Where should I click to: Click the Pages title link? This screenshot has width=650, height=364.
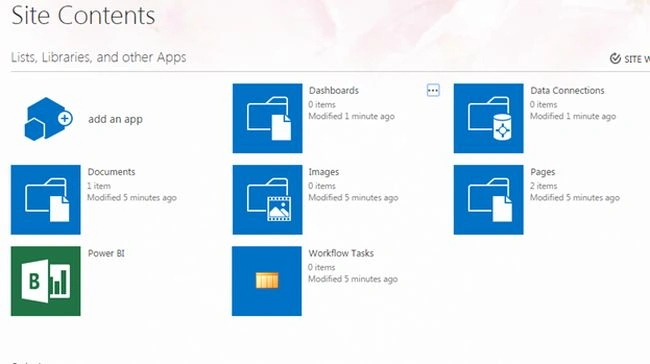tap(543, 172)
